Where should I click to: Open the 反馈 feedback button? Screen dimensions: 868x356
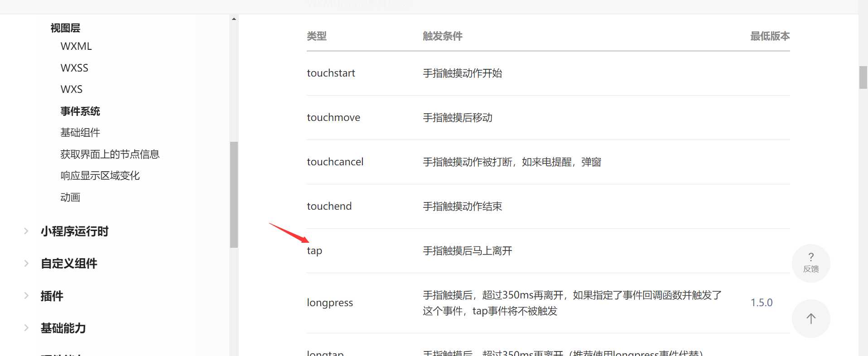[x=810, y=263]
